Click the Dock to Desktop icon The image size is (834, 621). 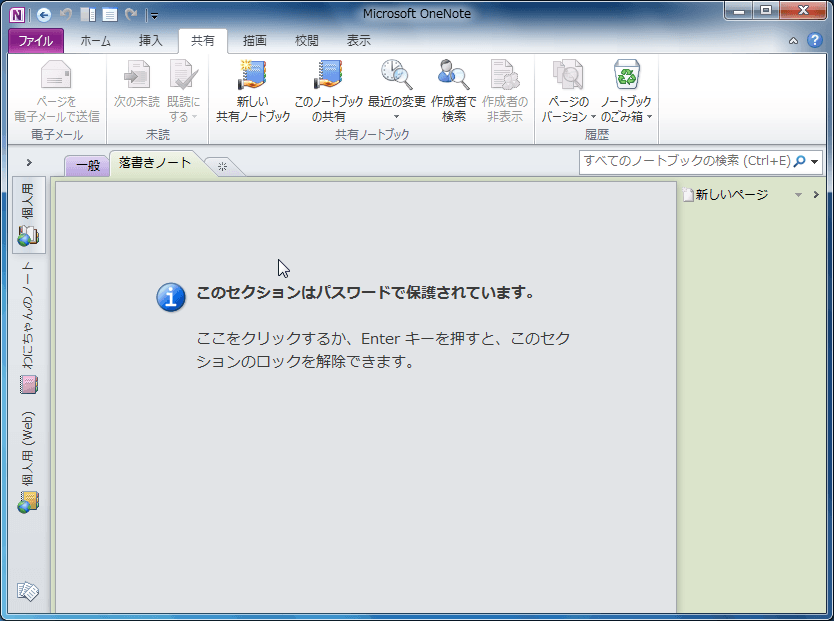(88, 14)
